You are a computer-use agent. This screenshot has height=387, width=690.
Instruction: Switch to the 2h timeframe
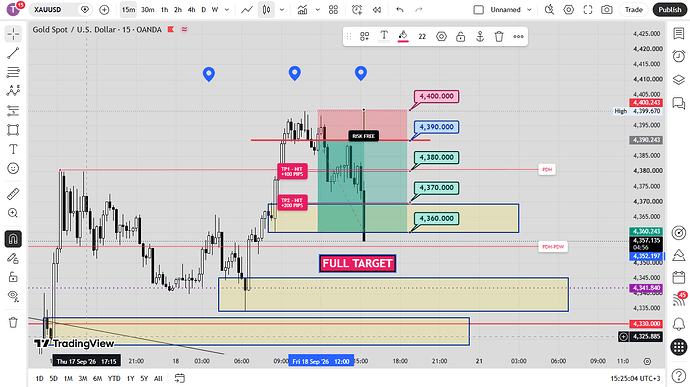click(x=178, y=9)
